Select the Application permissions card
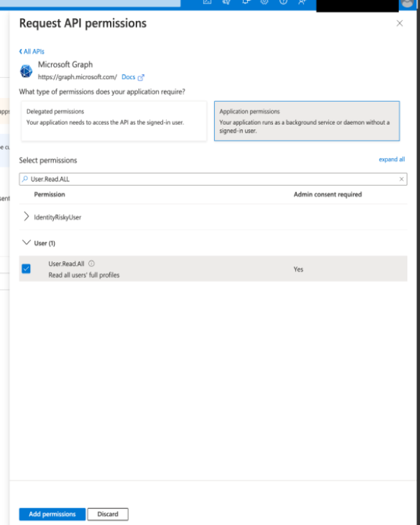Viewport: 420px width, 525px height. 307,121
